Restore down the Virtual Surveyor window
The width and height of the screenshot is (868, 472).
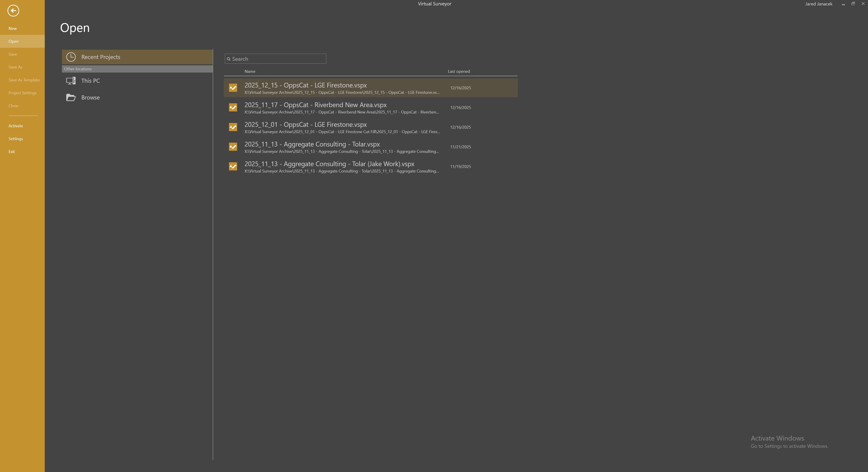[x=853, y=4]
